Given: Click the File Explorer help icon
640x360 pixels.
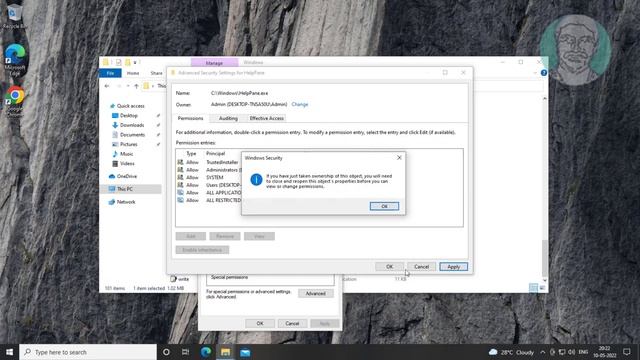Looking at the screenshot, I should (544, 73).
